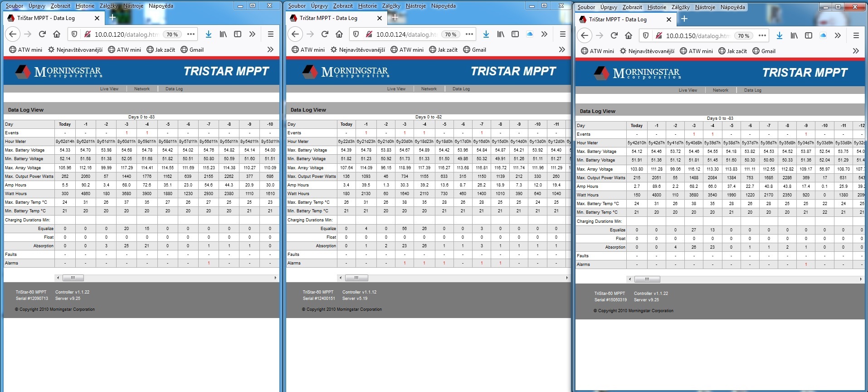Click the horizontal scrollbar thumb under the 10.0.0.150 data log

pyautogui.click(x=647, y=279)
